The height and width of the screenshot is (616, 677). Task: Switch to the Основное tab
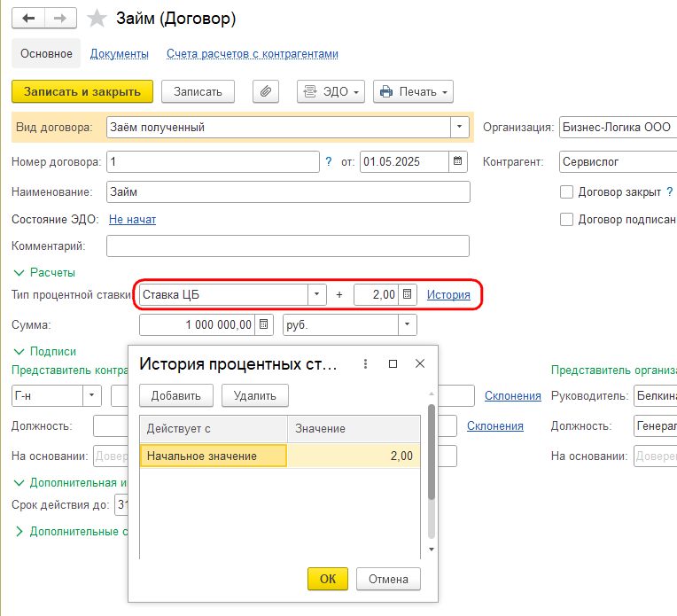(46, 53)
